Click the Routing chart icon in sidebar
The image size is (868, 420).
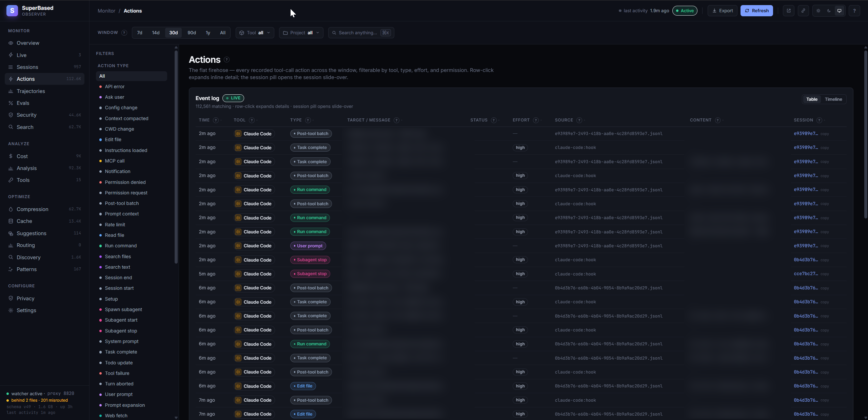coord(11,245)
